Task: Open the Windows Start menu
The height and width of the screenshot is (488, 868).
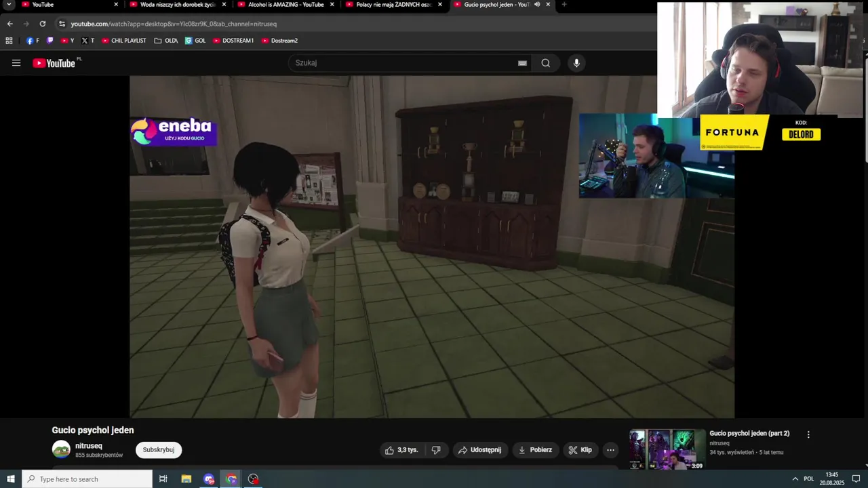Action: (x=11, y=479)
